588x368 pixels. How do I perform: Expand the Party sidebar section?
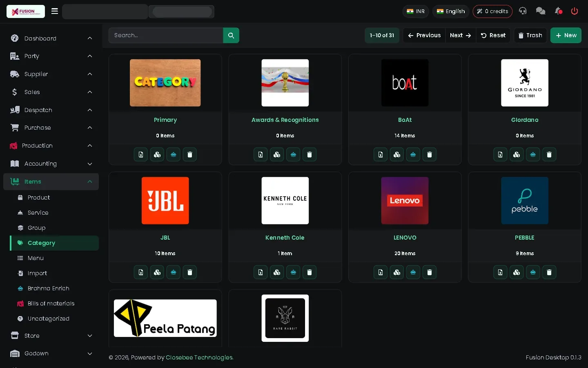(x=51, y=56)
